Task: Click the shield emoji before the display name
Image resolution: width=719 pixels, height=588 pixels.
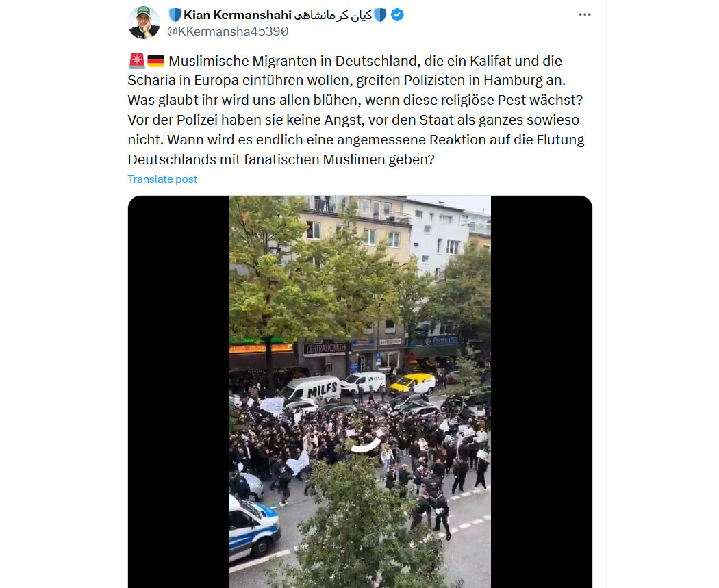Action: (x=175, y=15)
